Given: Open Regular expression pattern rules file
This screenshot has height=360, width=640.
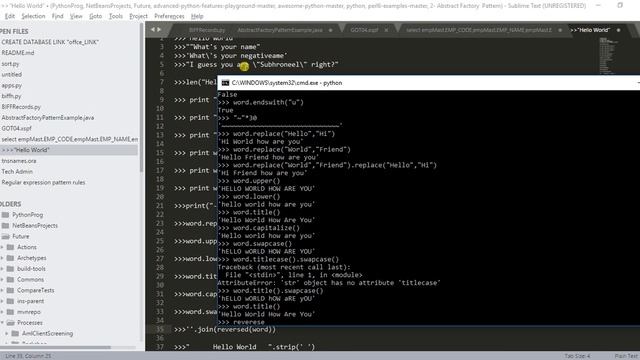Looking at the screenshot, I should pyautogui.click(x=43, y=182).
